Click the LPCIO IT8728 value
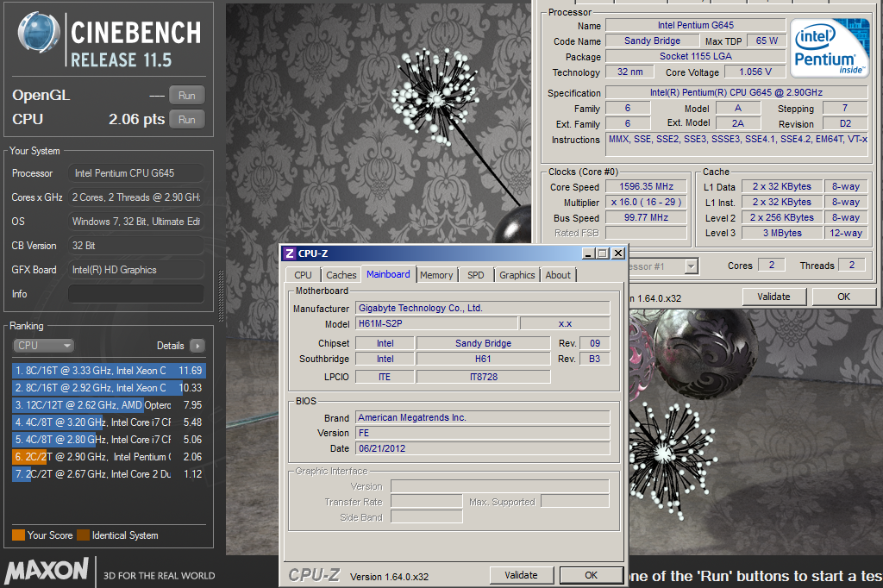The image size is (883, 588). pos(483,377)
